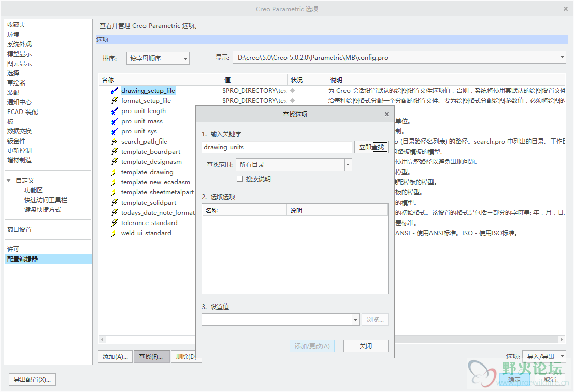The height and width of the screenshot is (392, 574).
Task: Select the tolerance_standard option name
Action: pyautogui.click(x=150, y=223)
